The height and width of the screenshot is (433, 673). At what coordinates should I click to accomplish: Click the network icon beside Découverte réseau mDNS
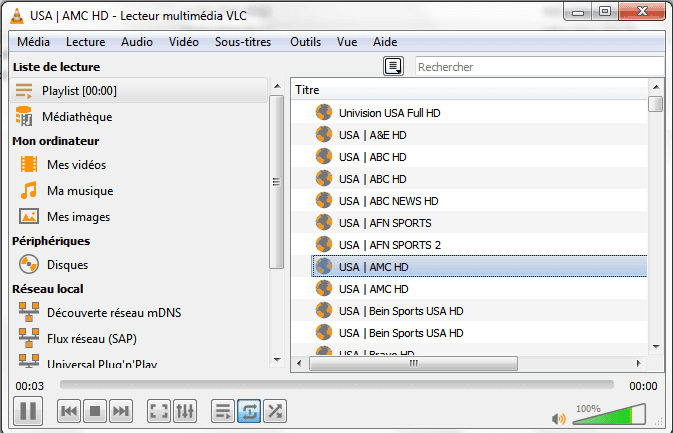[29, 312]
